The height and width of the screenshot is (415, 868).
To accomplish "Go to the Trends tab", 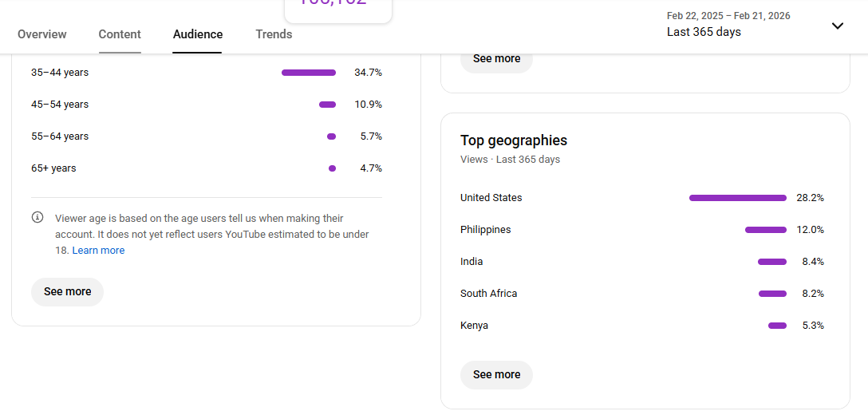I will pyautogui.click(x=274, y=34).
